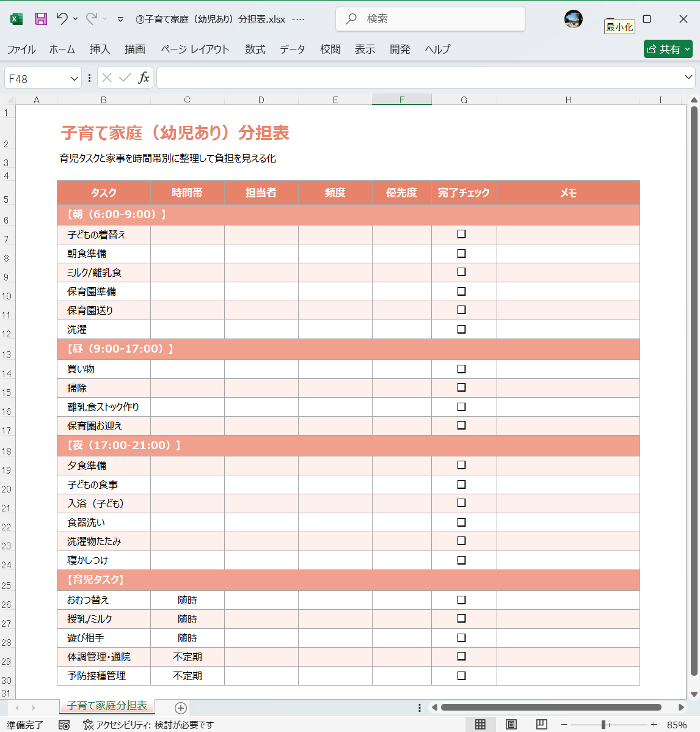This screenshot has width=700, height=732.
Task: Click アクセシビリティ: 検討が必要です status
Action: click(x=148, y=725)
